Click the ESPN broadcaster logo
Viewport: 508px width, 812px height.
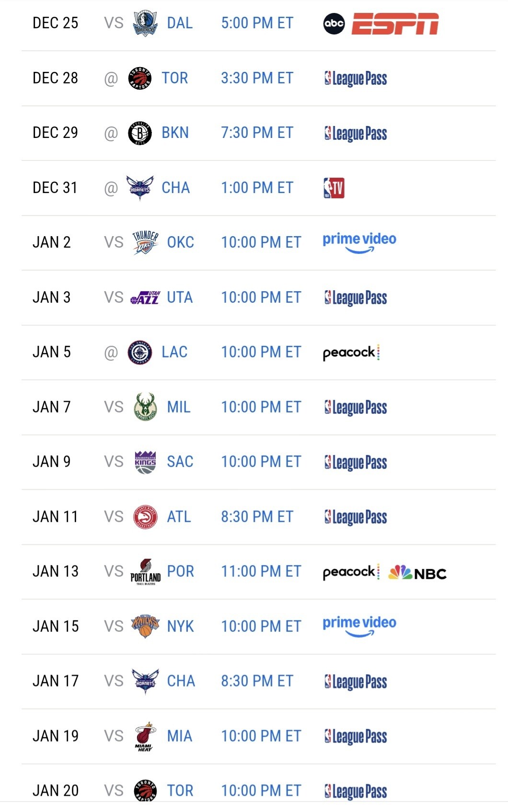point(395,23)
